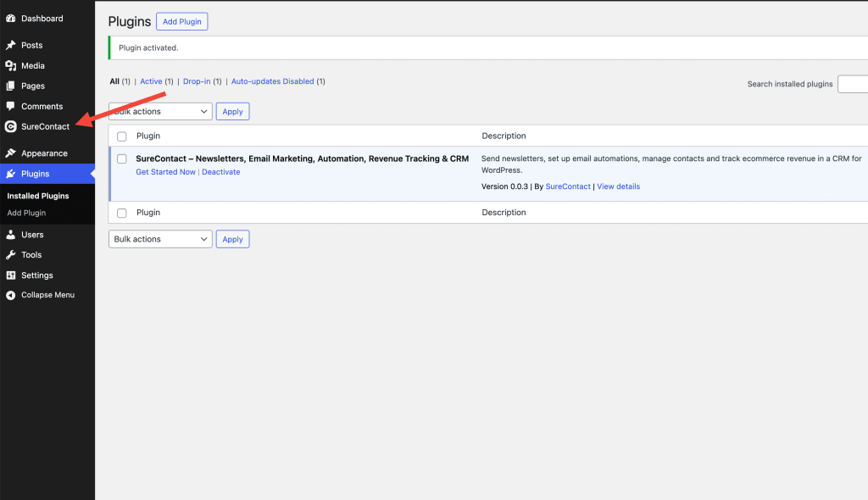Open SureContact via its logo icon
This screenshot has width=868, height=500.
tap(10, 127)
